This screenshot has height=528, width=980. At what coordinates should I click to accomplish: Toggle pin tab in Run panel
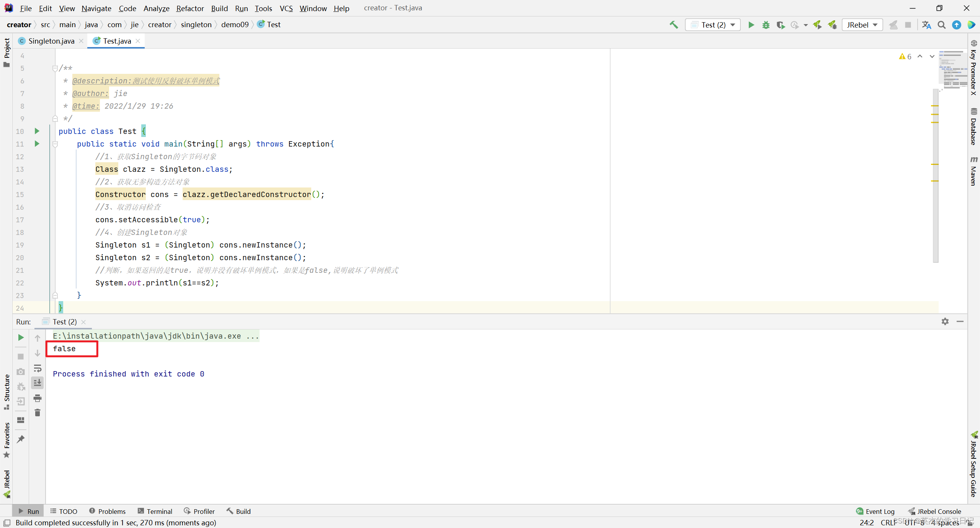click(x=21, y=439)
